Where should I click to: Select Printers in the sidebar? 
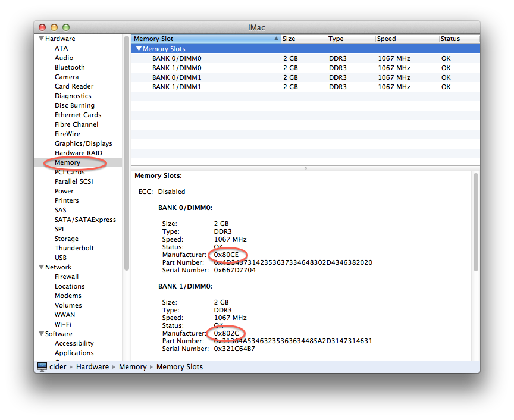(67, 200)
